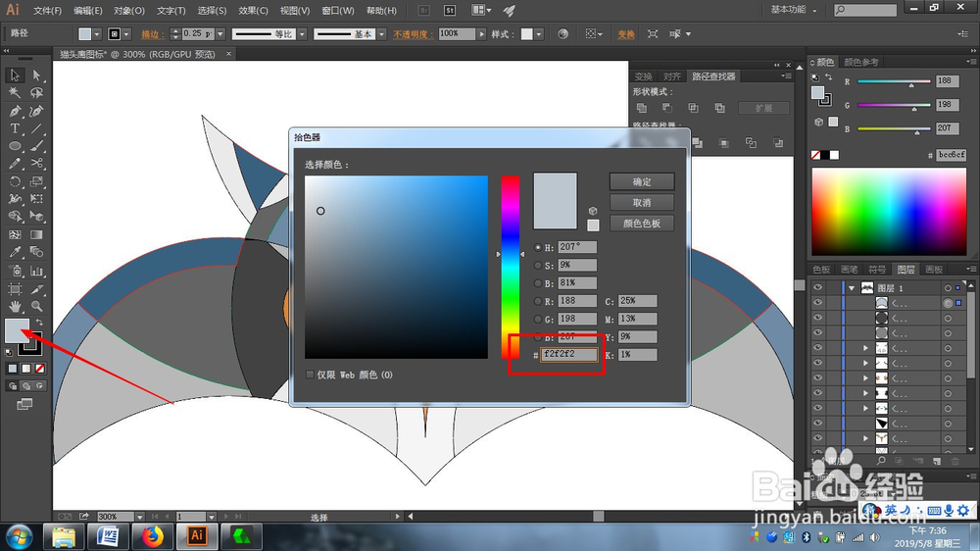Open the 对象(O) menu
This screenshot has height=551, width=980.
click(x=129, y=11)
